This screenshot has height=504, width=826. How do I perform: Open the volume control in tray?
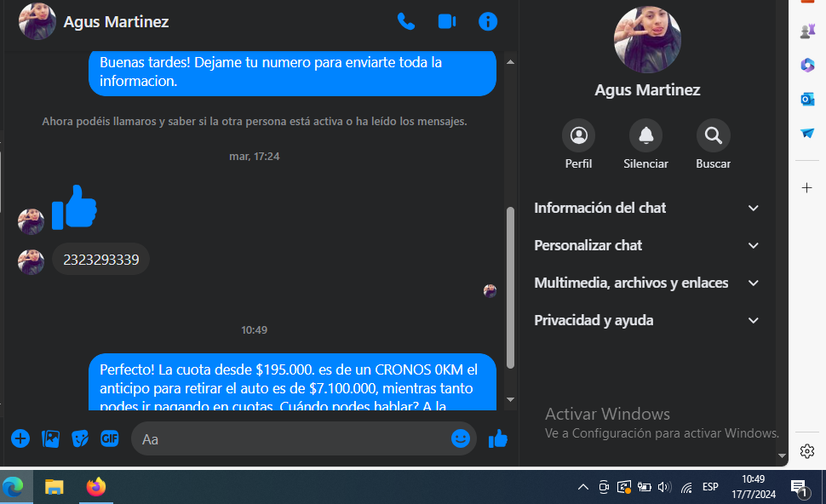point(664,487)
